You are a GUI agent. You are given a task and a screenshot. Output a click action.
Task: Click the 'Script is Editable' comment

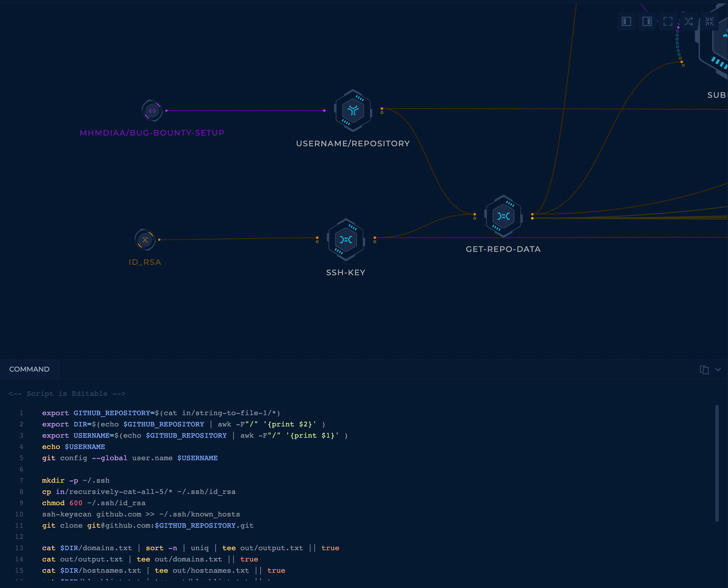coord(67,394)
